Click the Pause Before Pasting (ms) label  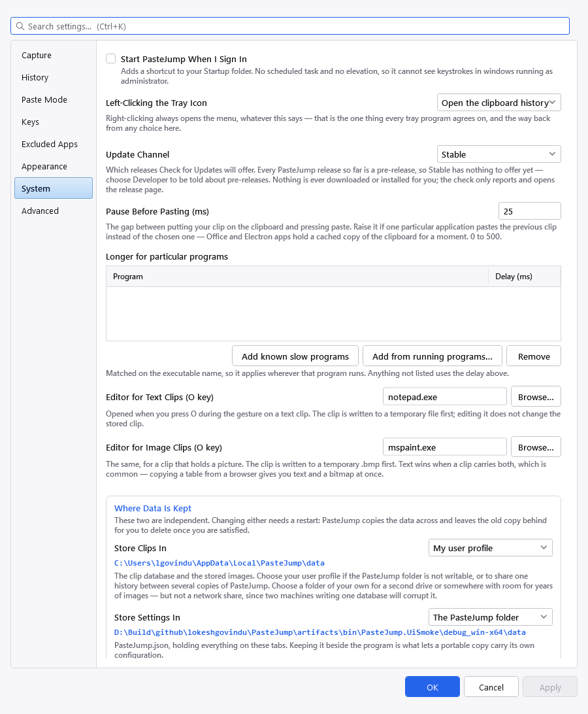click(x=157, y=211)
